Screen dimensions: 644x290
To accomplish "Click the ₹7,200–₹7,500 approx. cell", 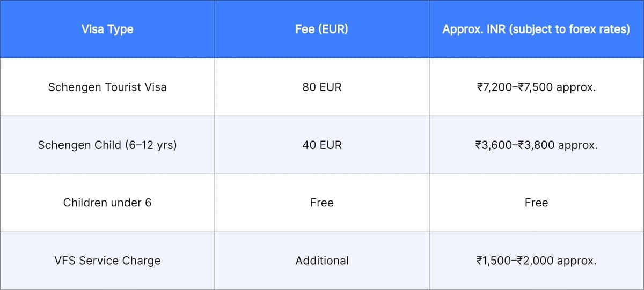I will (x=536, y=87).
